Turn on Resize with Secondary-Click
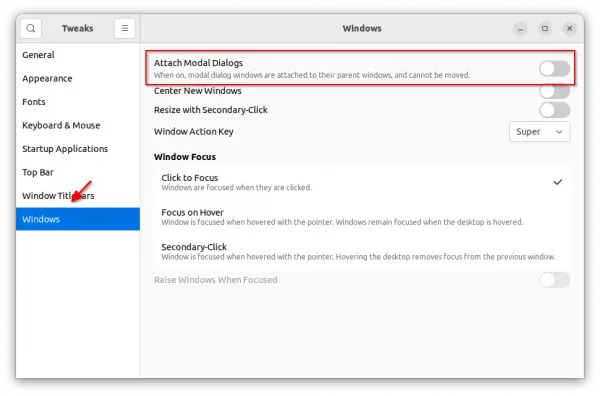Viewport: 600px width, 396px height. click(x=554, y=110)
